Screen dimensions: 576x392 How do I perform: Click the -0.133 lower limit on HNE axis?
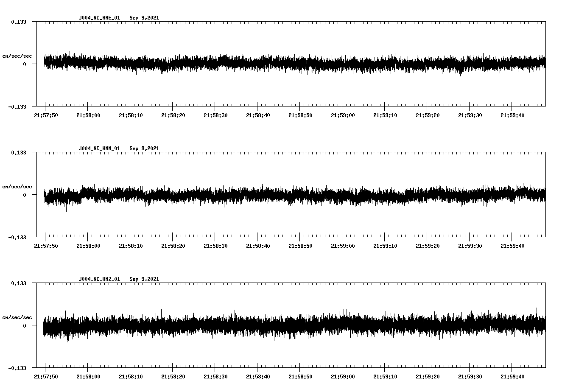coord(17,107)
